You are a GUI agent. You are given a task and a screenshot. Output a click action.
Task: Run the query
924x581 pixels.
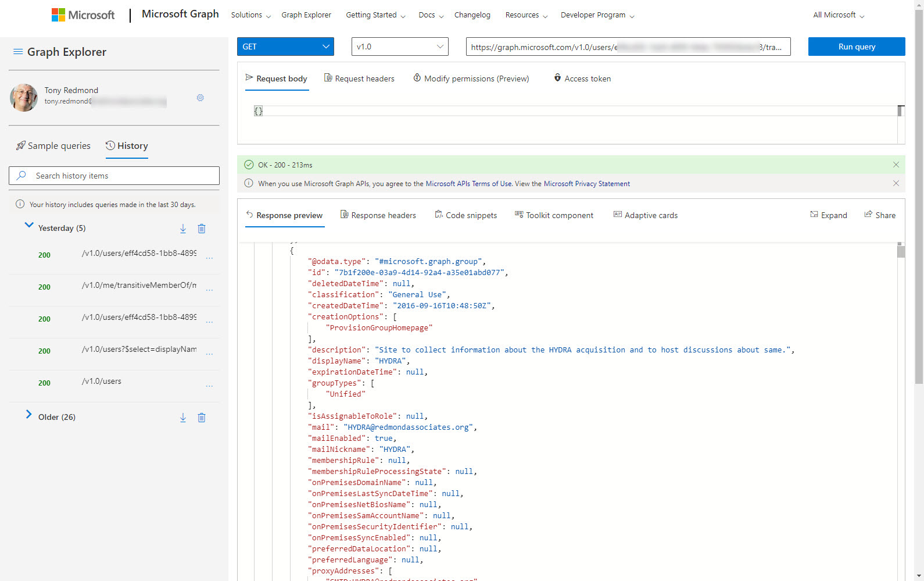(857, 47)
